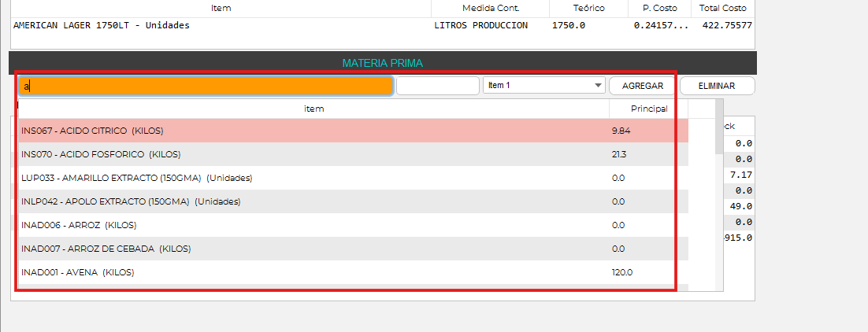Screen dimensions: 868x332
Task: Click the P. Costo column header
Action: (660, 8)
